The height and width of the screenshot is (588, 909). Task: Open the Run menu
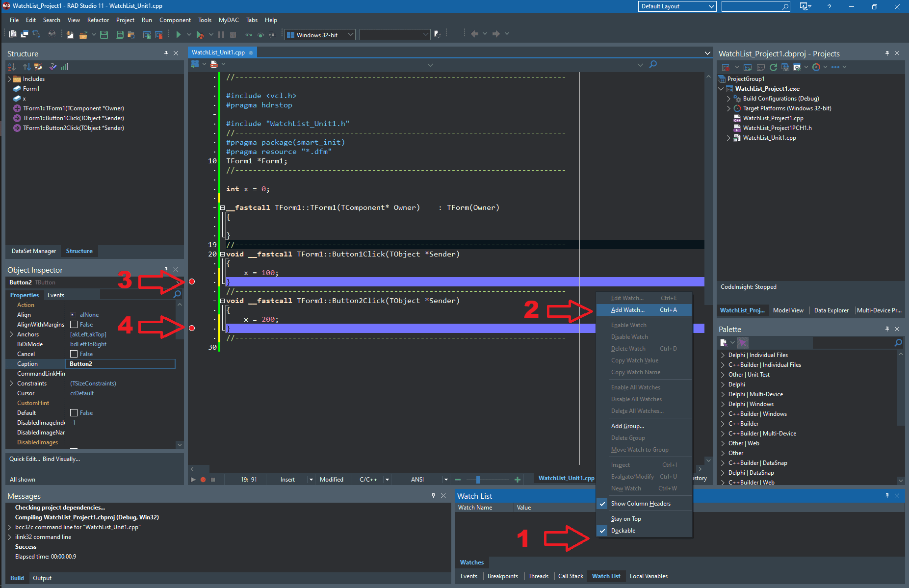(x=147, y=20)
